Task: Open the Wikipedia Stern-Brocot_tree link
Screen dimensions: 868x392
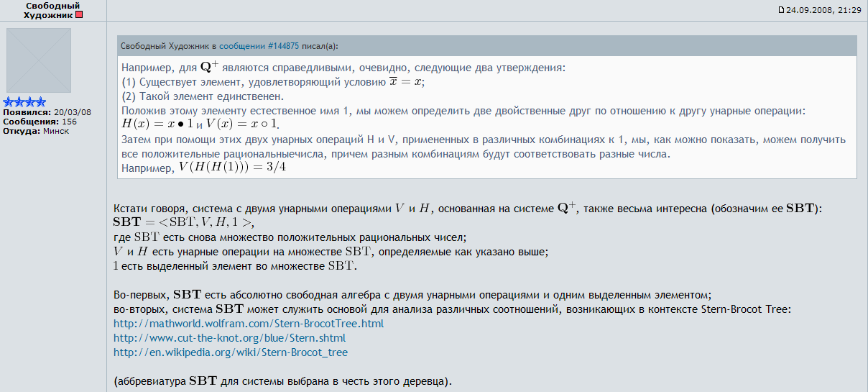Action: (231, 352)
